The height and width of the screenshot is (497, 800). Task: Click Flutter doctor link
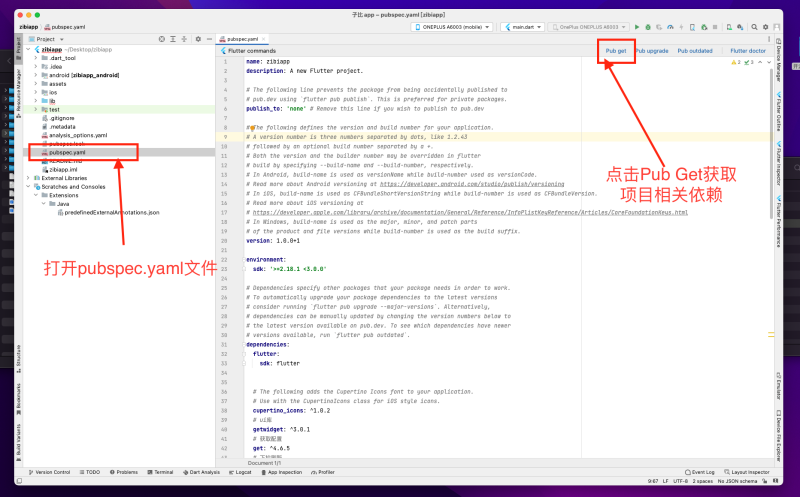pos(748,51)
